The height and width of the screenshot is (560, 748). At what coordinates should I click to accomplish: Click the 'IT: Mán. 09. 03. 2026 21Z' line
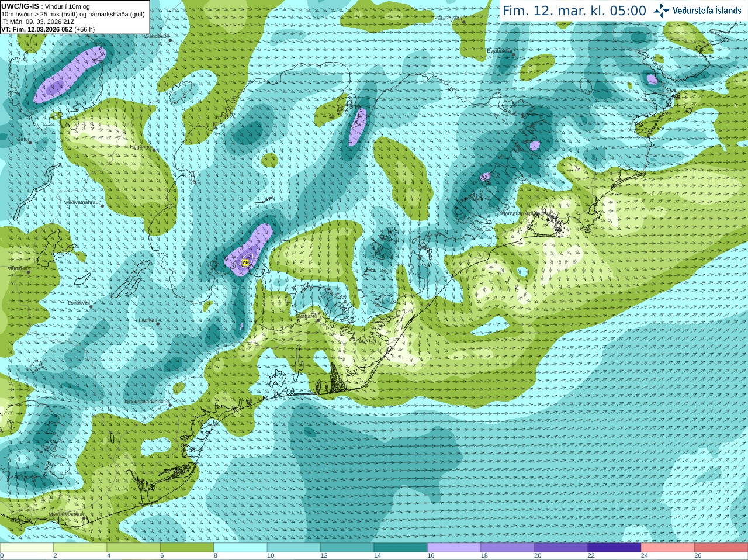coord(38,22)
